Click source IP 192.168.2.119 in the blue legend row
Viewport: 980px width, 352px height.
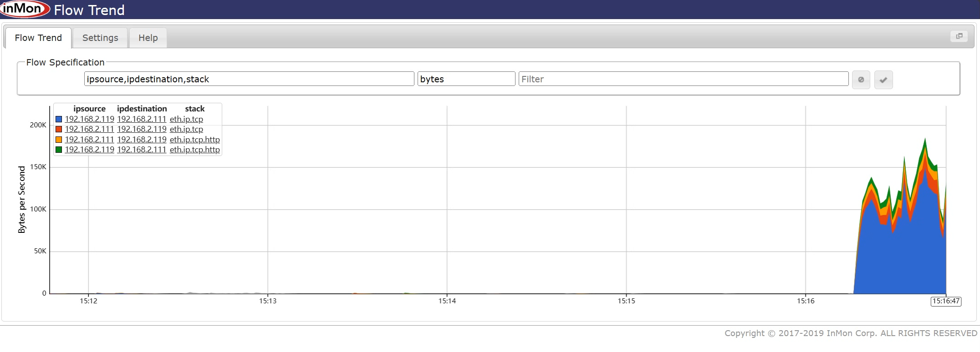[x=89, y=119]
